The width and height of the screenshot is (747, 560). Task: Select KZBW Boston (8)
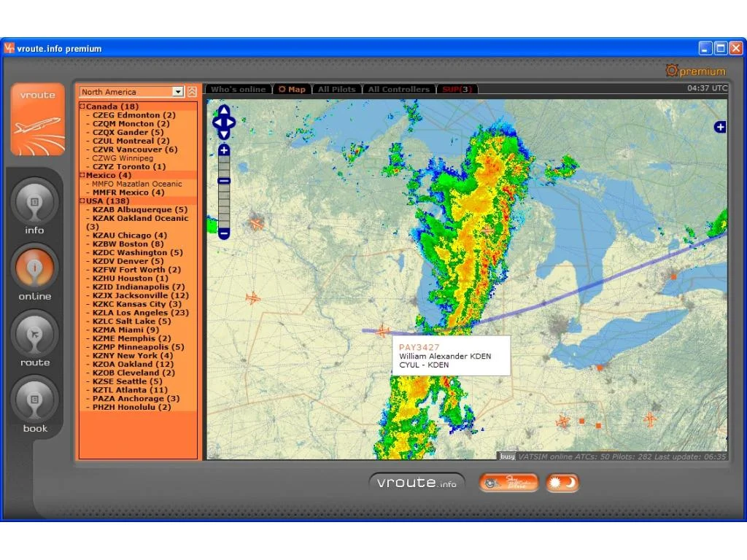tap(128, 244)
